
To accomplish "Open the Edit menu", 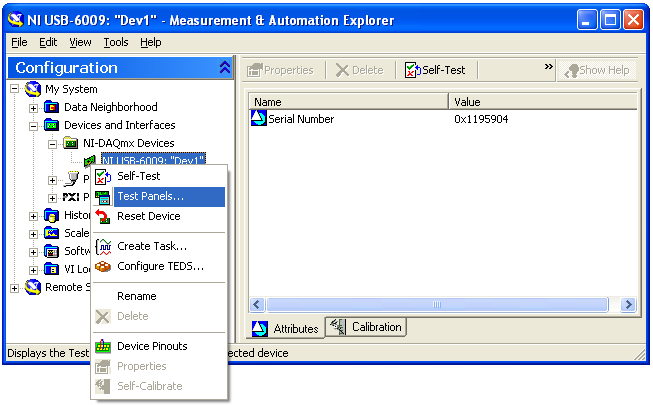I will [48, 42].
